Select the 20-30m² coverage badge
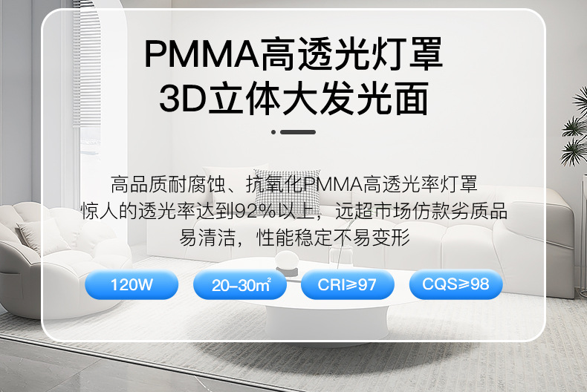 point(240,284)
